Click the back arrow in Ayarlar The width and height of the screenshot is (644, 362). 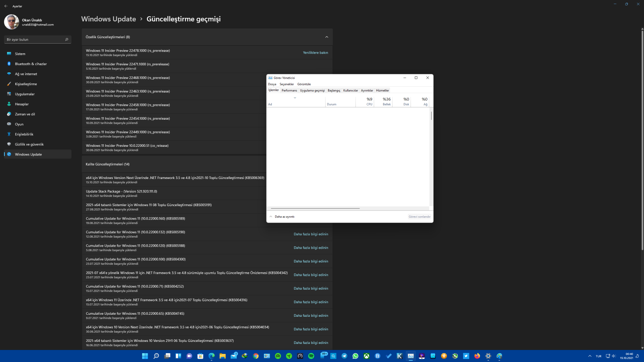[x=6, y=6]
